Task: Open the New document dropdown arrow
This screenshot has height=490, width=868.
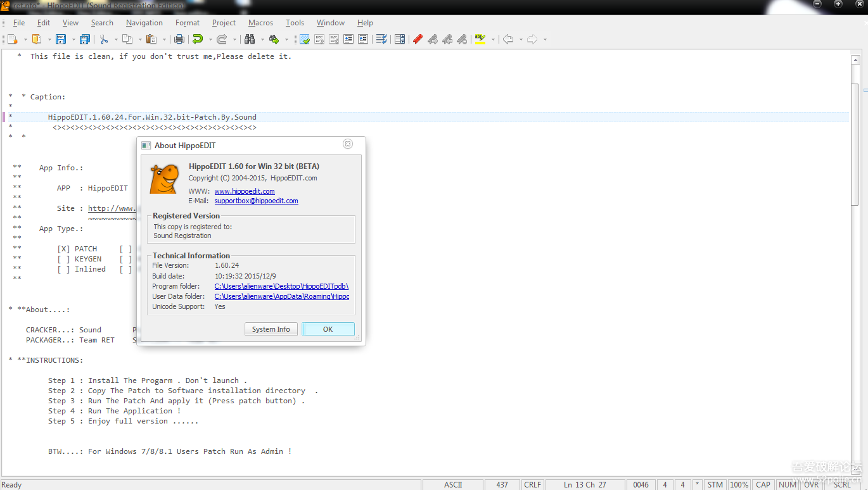Action: click(x=25, y=39)
